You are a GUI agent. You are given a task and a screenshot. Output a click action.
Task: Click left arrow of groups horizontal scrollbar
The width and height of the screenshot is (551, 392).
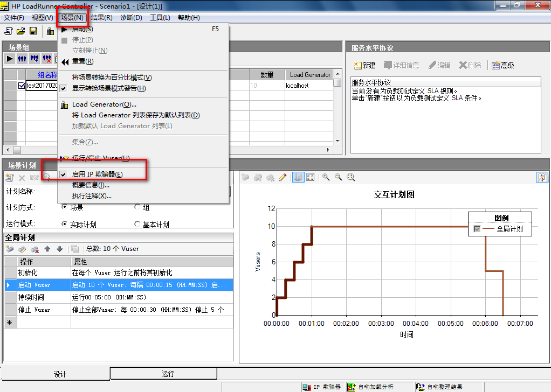[x=8, y=150]
